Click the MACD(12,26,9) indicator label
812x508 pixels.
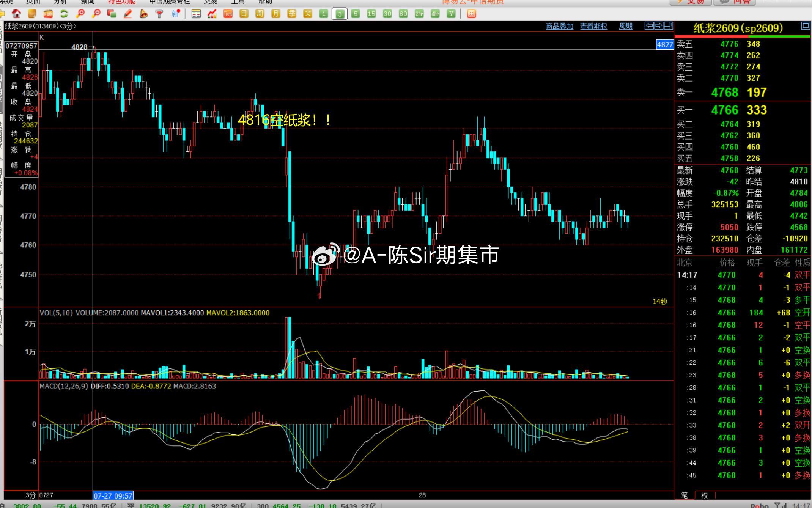coord(64,386)
